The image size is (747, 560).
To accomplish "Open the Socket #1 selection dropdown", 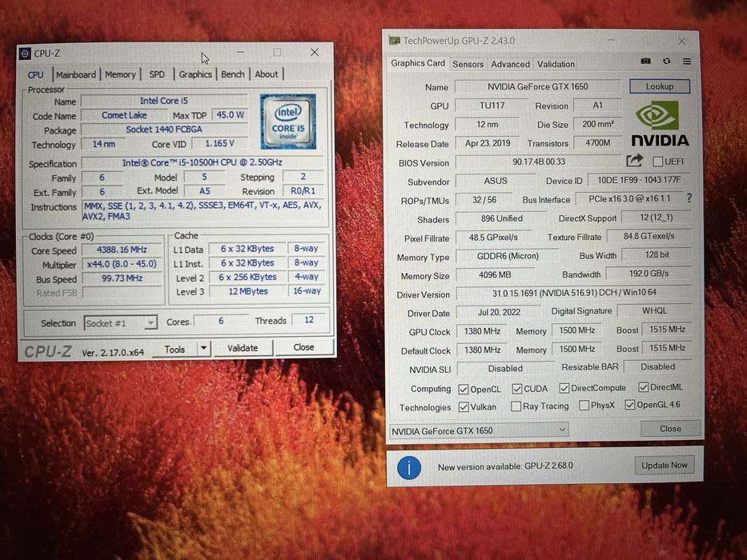I will (x=121, y=323).
